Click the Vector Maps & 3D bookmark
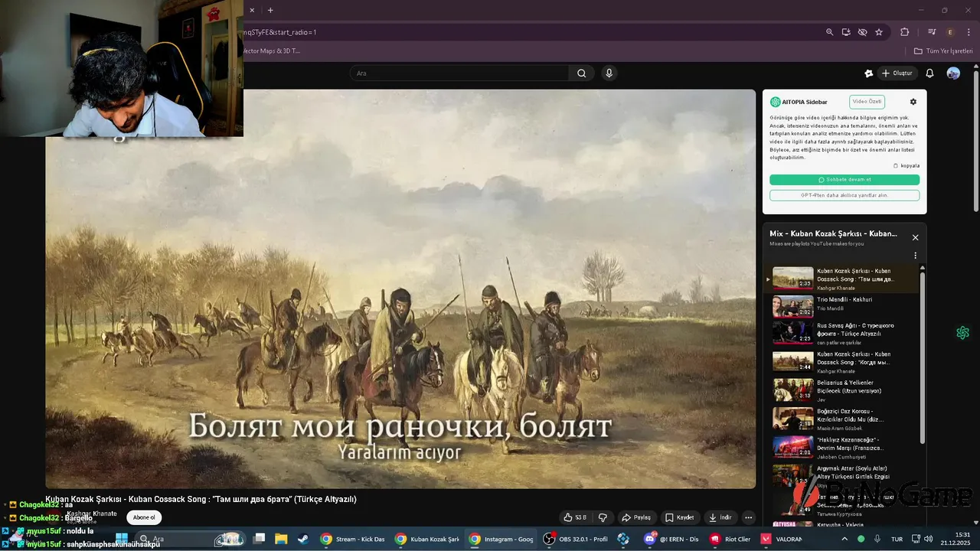Image resolution: width=980 pixels, height=551 pixels. point(272,51)
